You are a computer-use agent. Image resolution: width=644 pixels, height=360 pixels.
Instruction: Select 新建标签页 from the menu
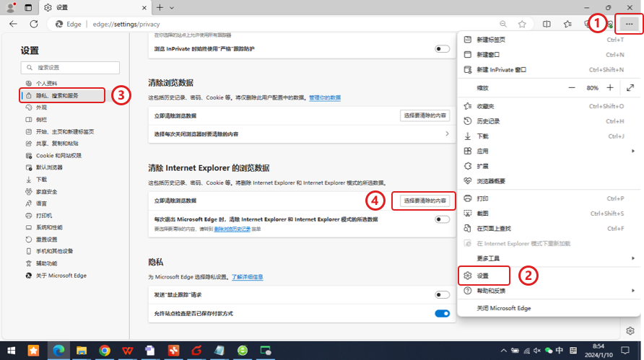pyautogui.click(x=549, y=40)
